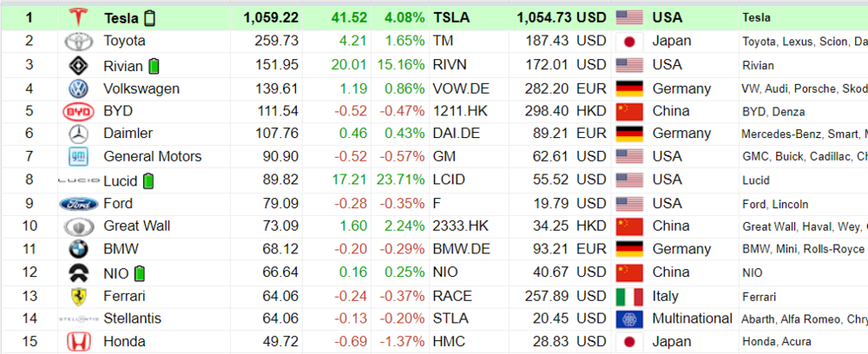The height and width of the screenshot is (354, 868).
Task: Click the BYD logo icon
Action: (79, 111)
